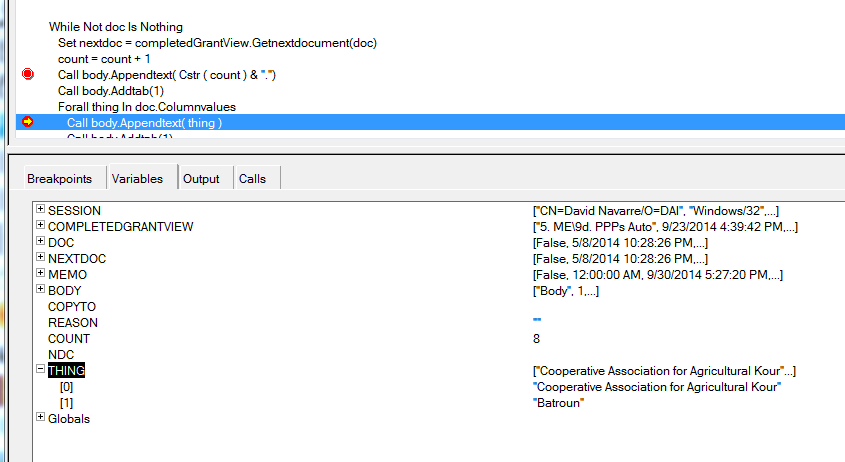
Task: Open the Output tab
Action: [x=201, y=178]
